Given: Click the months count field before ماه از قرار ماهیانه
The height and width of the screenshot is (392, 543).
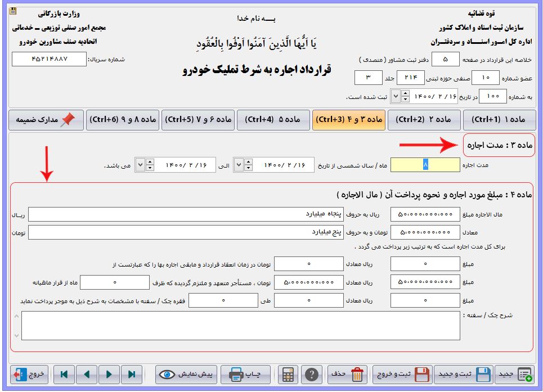Looking at the screenshot, I should pos(115,282).
